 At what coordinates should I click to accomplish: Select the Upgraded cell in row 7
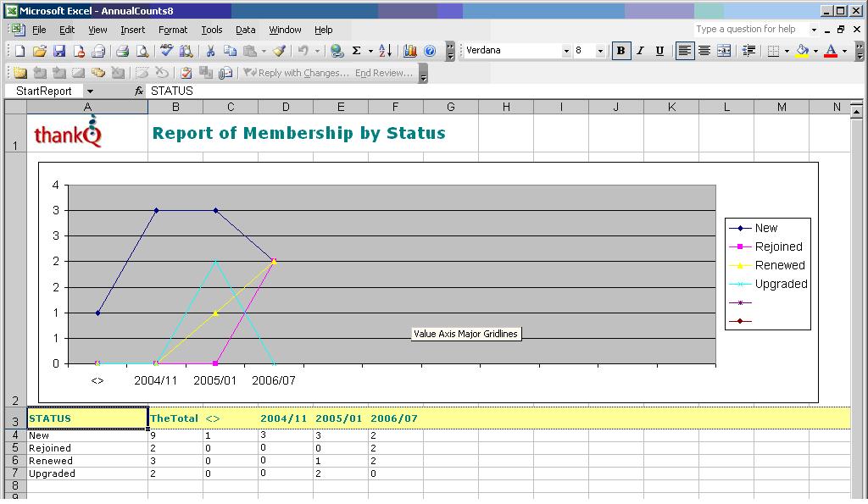(x=87, y=473)
